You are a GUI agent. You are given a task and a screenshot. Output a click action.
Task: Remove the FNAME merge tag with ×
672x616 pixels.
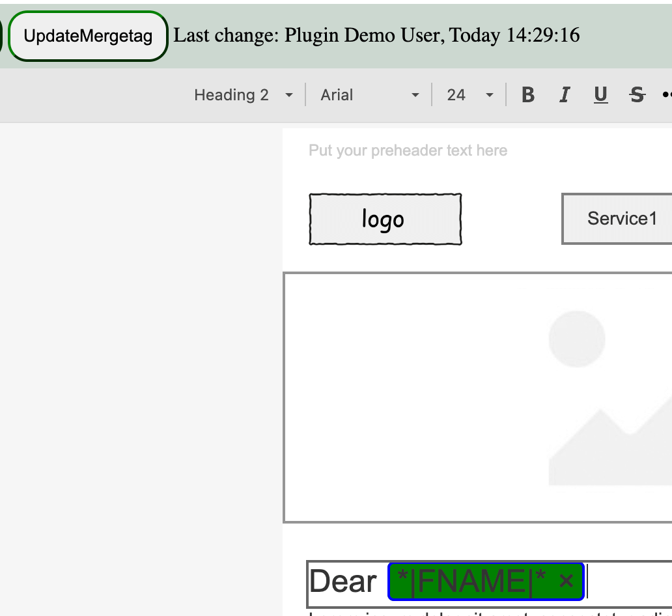566,580
